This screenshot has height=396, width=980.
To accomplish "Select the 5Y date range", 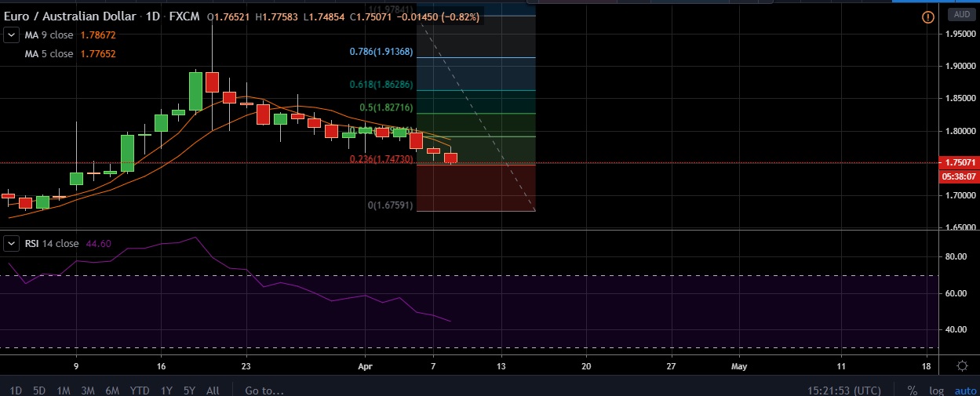I will click(x=189, y=390).
